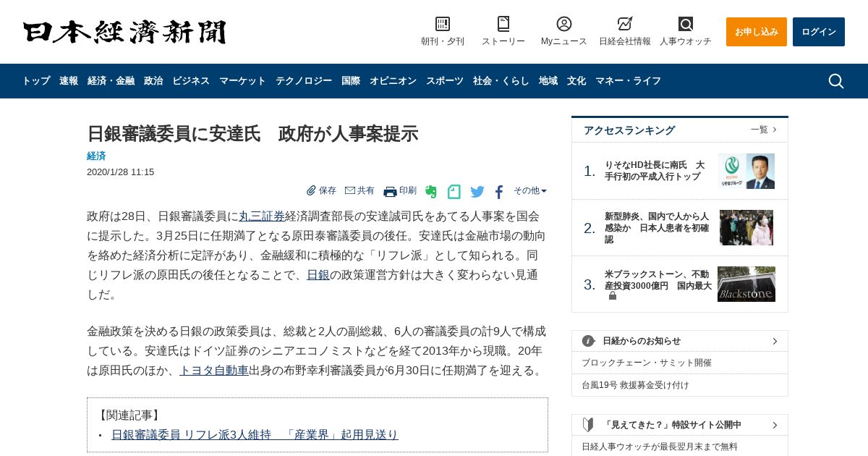
Task: Follow the トヨタ自動車 link
Action: tap(214, 370)
